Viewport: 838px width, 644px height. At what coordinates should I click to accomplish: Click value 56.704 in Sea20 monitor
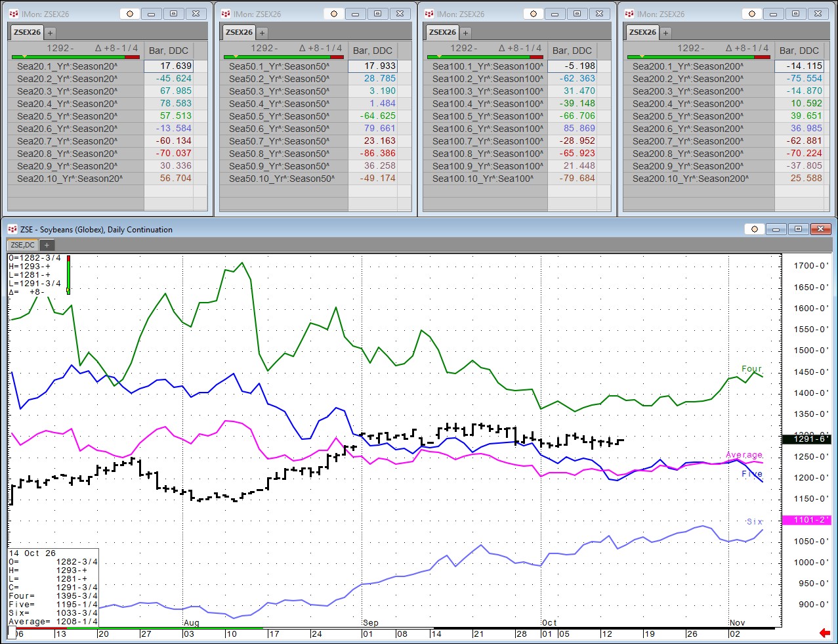(x=169, y=179)
